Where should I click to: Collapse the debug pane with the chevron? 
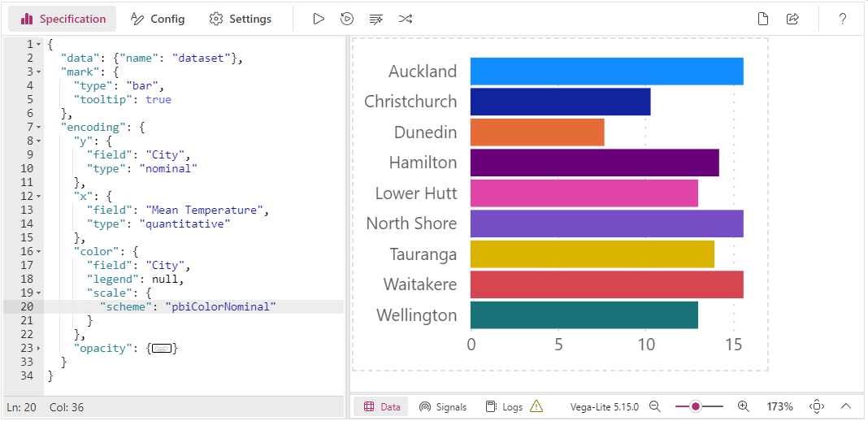846,406
